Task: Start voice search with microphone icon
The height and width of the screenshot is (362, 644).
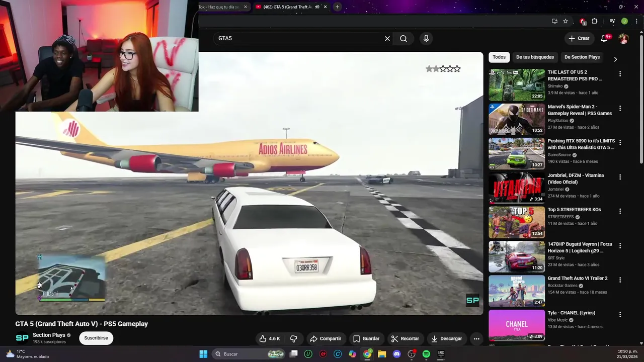Action: click(426, 38)
